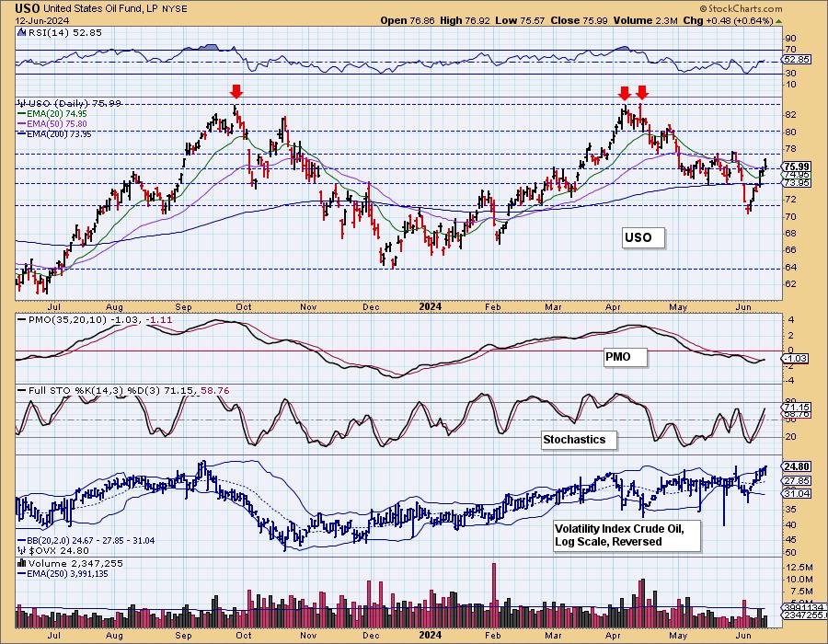Click the Volume 2,347,255 legend text
Viewport: 828px width, 644px height.
(x=70, y=563)
